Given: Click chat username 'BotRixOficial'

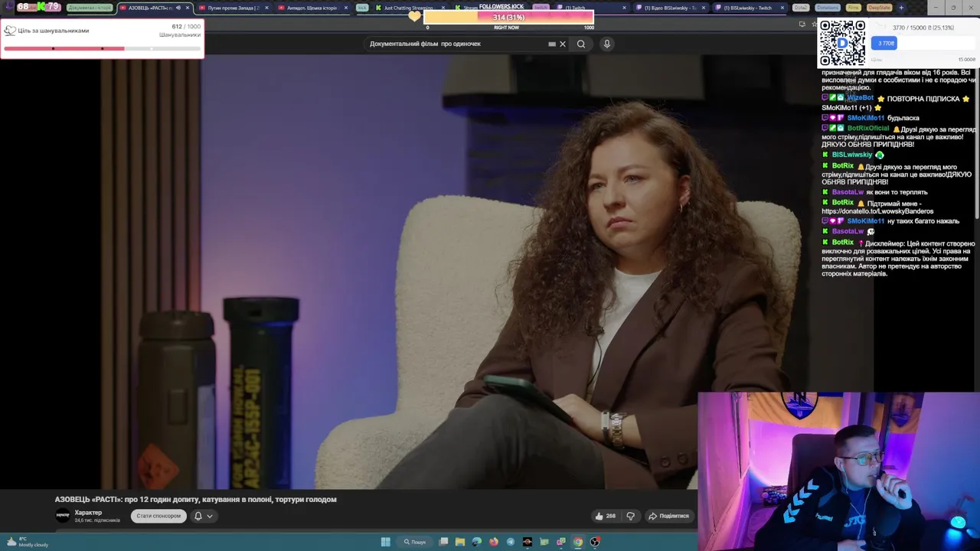Looking at the screenshot, I should (868, 129).
